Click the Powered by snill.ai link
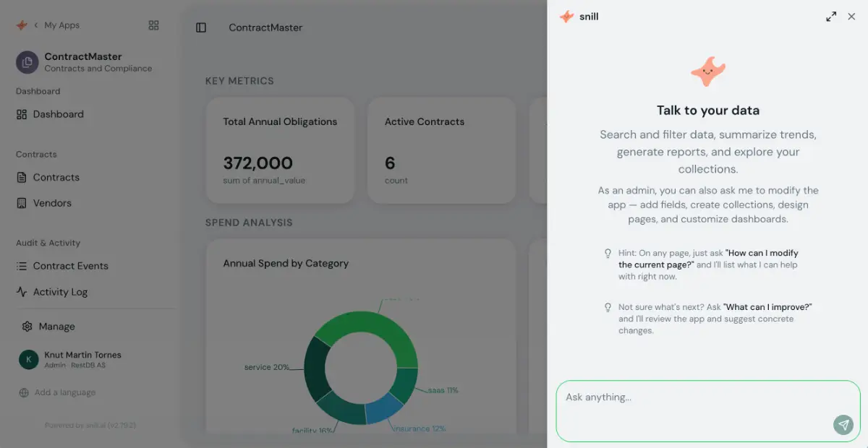868x448 pixels. 90,425
